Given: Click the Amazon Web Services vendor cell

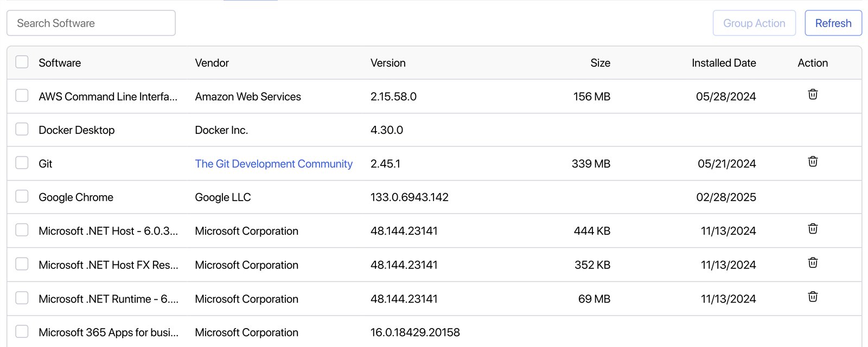Looking at the screenshot, I should pyautogui.click(x=248, y=97).
